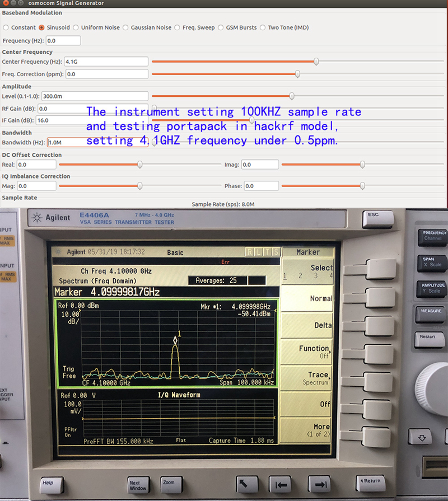Viewport: 448px width, 501px height.
Task: Click the Help key on the analyzer
Action: [52, 485]
